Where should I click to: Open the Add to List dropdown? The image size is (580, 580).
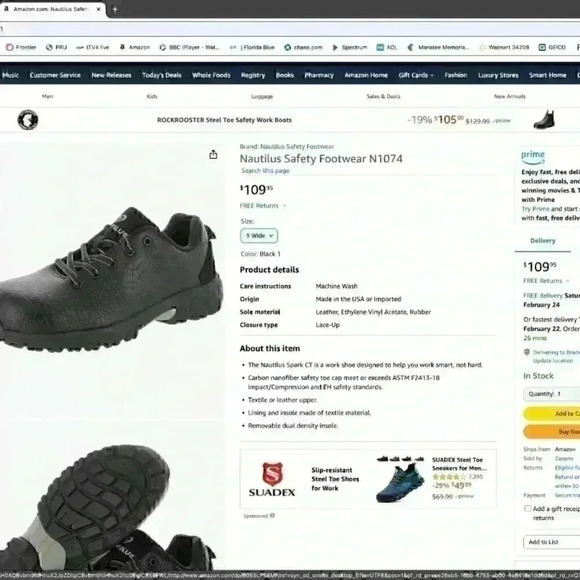tap(552, 542)
